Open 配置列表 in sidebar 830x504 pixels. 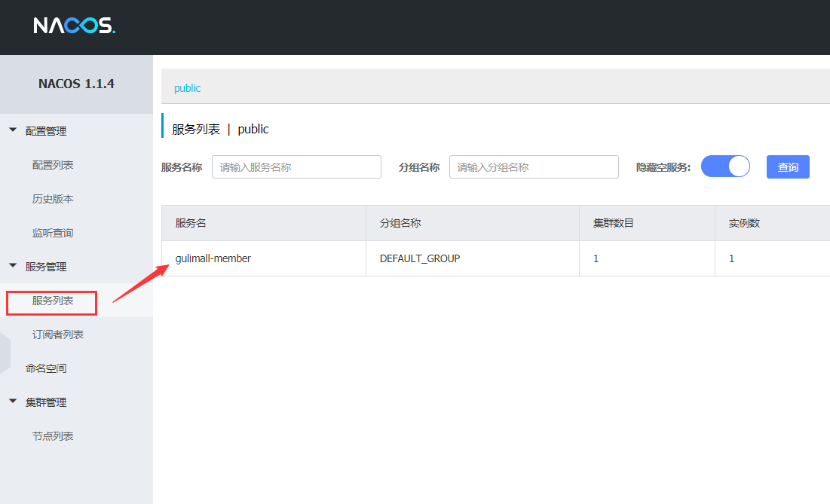tap(53, 165)
